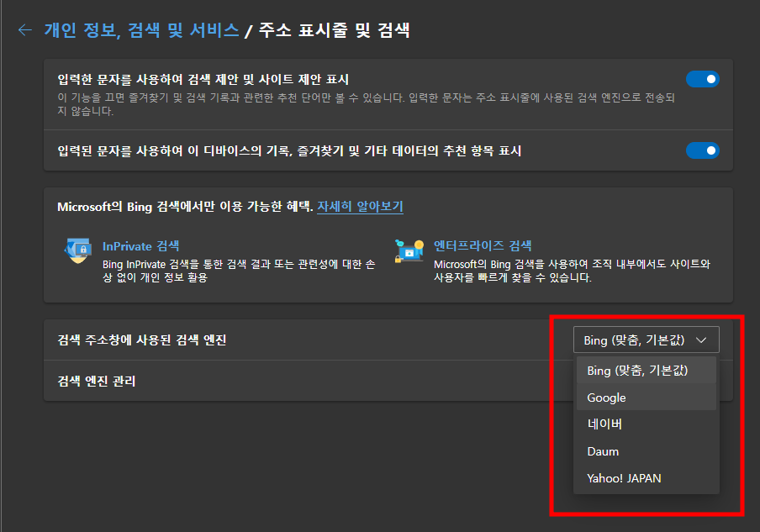Click the 검색 주소창에 사용된 검색 엔진 label
The height and width of the screenshot is (532, 760).
click(142, 340)
